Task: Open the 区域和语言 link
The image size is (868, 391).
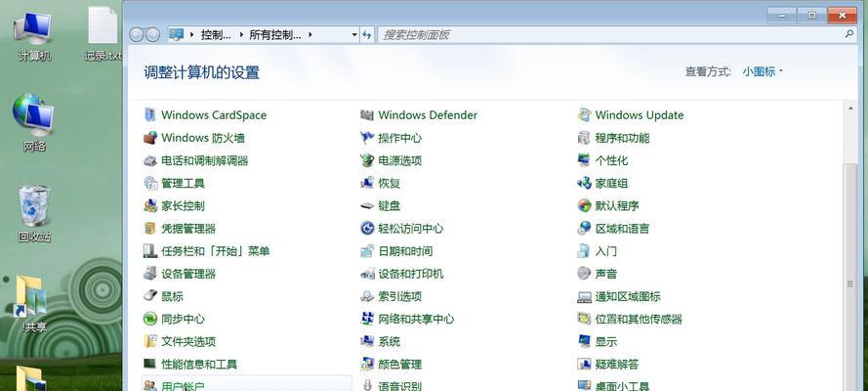Action: pyautogui.click(x=622, y=228)
